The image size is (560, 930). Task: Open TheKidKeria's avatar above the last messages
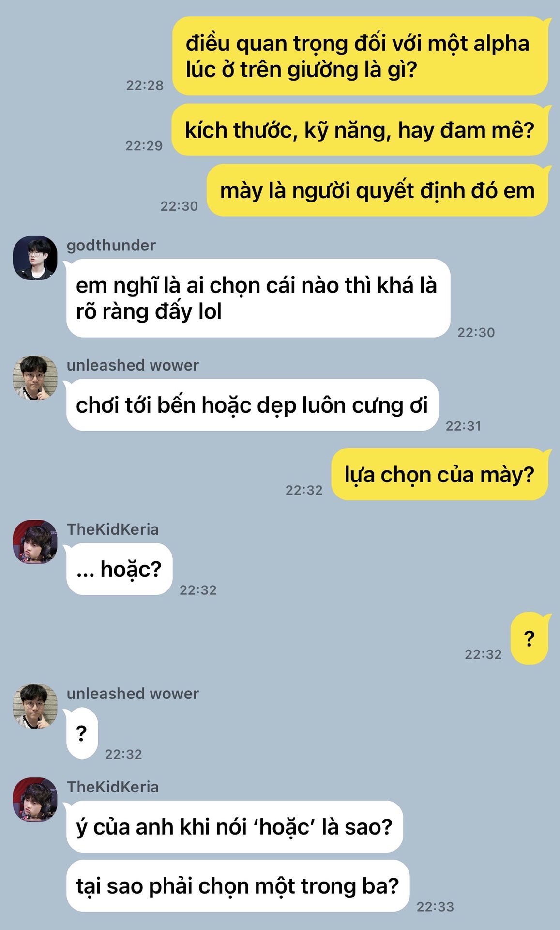click(x=35, y=800)
